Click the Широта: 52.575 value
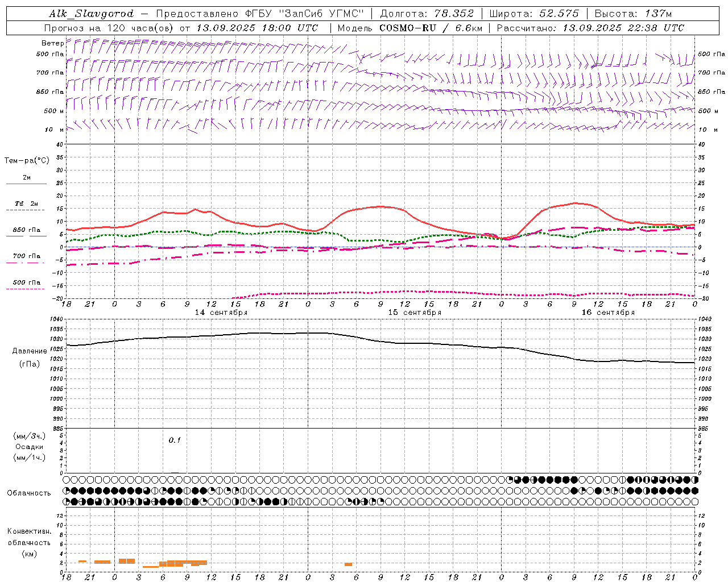This screenshot has height=582, width=728. click(534, 14)
